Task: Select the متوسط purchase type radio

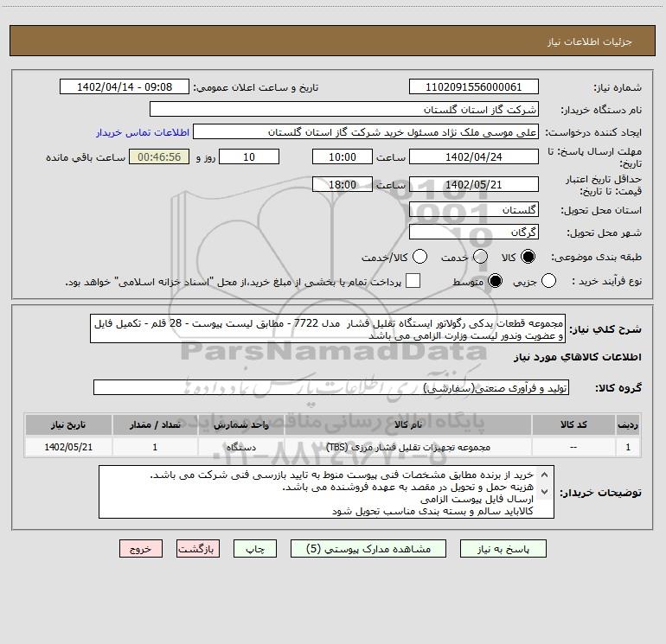Action: coord(495,281)
